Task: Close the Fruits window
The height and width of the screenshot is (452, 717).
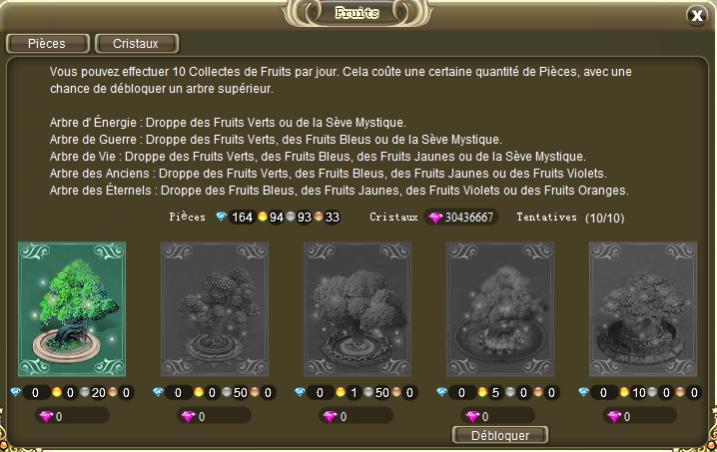Action: (x=696, y=16)
